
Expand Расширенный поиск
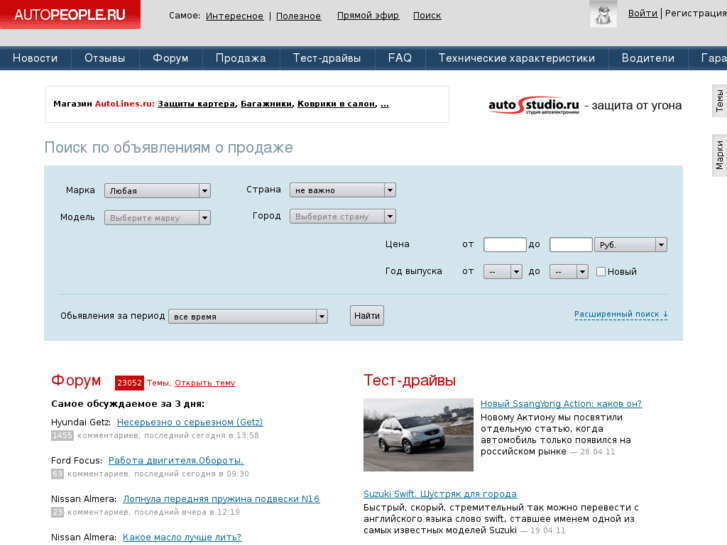[621, 314]
